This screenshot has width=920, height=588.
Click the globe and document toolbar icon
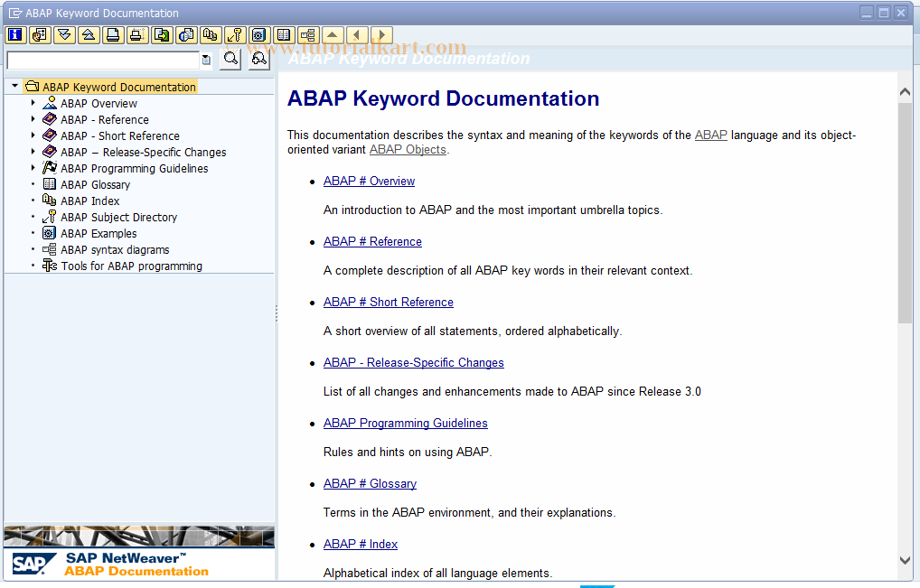click(x=186, y=35)
